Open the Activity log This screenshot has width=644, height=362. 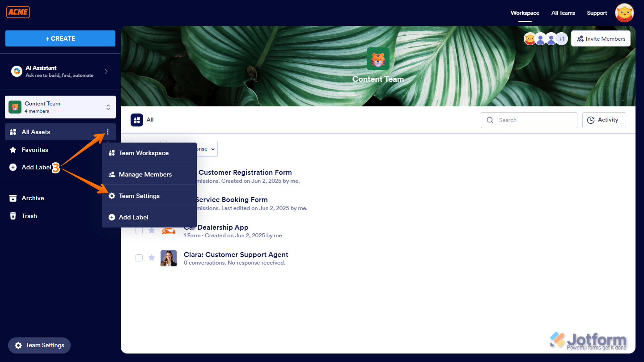pos(604,120)
